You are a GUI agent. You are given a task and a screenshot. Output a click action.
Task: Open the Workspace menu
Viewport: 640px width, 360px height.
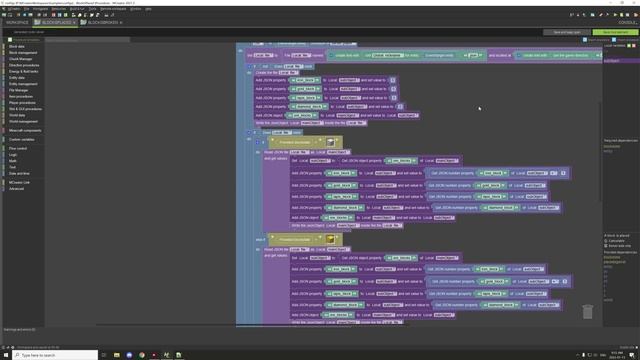pyautogui.click(x=40, y=9)
